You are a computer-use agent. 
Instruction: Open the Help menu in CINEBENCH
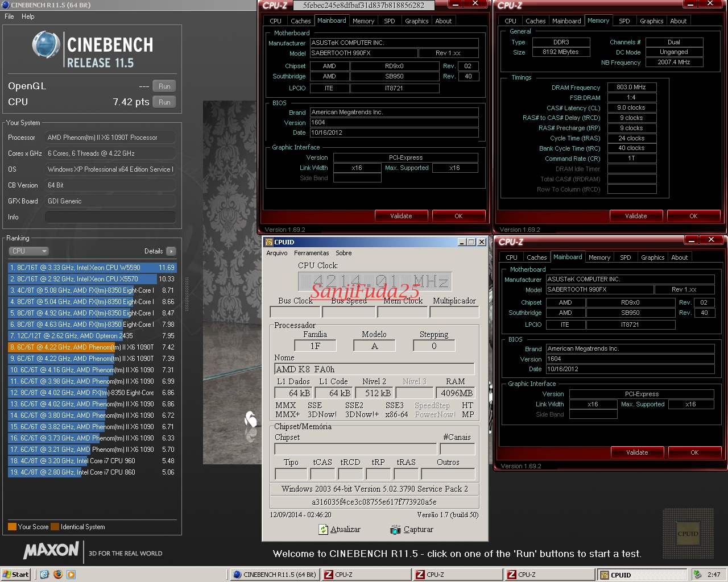(28, 16)
